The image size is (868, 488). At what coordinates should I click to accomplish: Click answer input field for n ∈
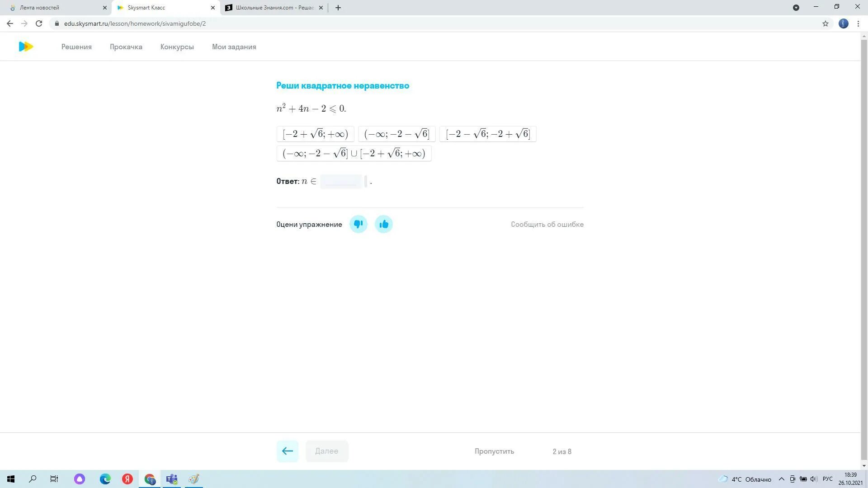pyautogui.click(x=343, y=181)
